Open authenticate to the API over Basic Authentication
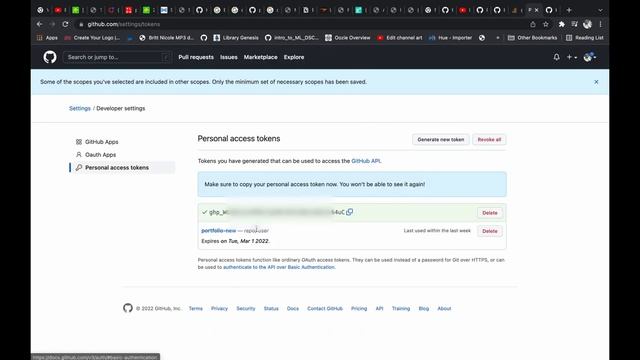Screen dimensions: 640x360 (x=279, y=267)
